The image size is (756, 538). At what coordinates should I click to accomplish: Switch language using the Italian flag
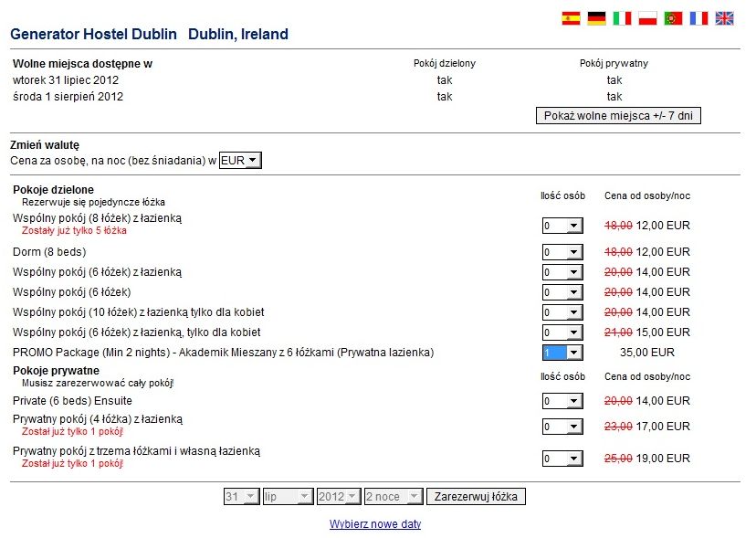(x=622, y=18)
